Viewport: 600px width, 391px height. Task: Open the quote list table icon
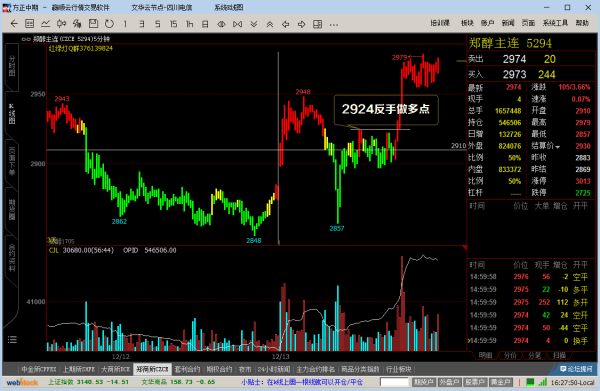pyautogui.click(x=29, y=24)
